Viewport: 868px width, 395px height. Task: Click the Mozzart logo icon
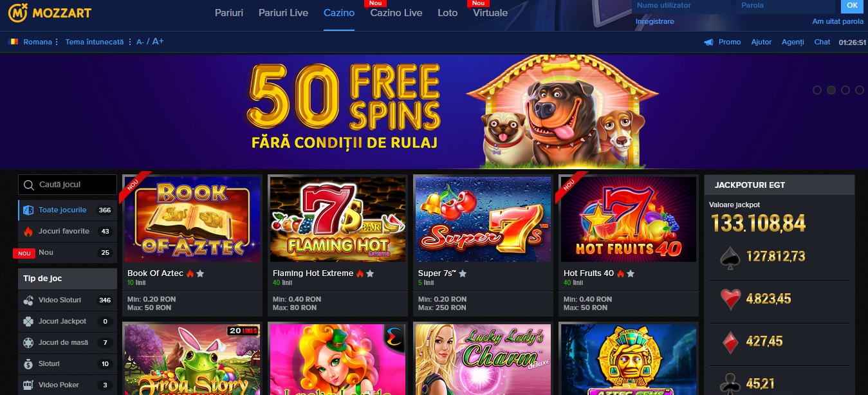[x=17, y=12]
